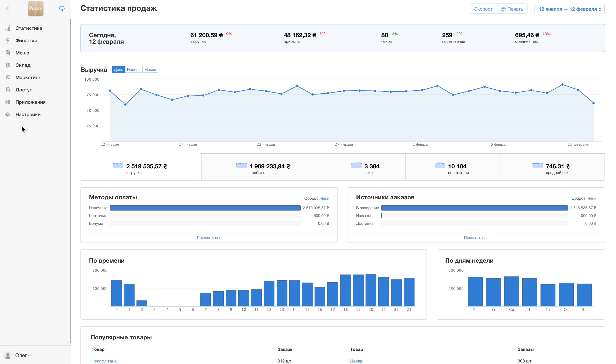Click the Маркетинг pie chart icon
The width and height of the screenshot is (616, 364).
point(8,77)
